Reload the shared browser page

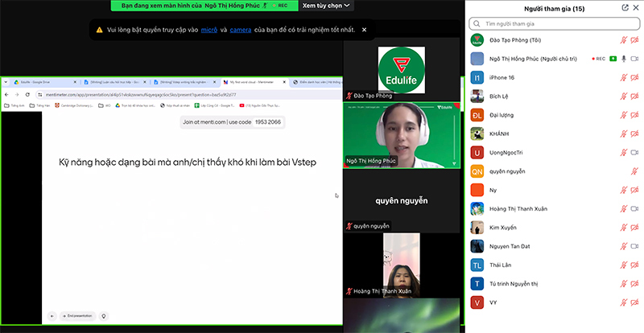coord(27,94)
